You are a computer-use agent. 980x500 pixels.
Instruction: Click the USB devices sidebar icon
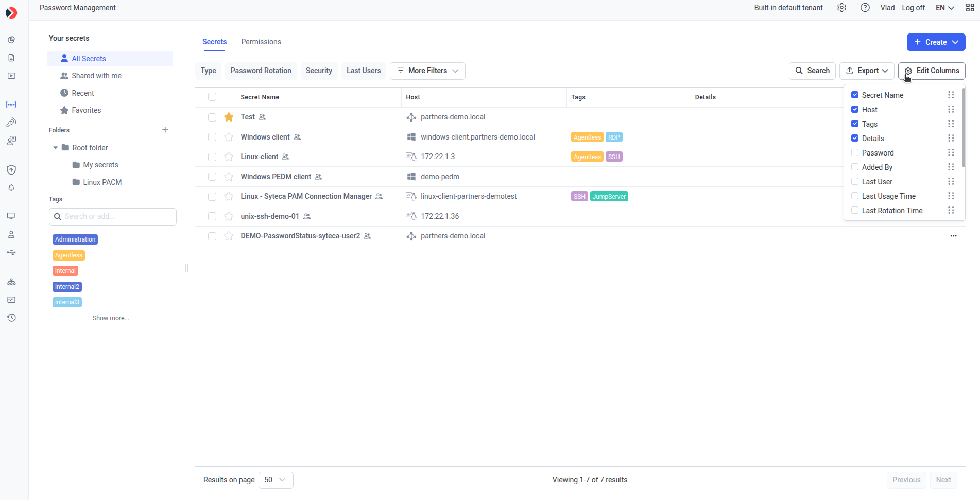click(11, 252)
